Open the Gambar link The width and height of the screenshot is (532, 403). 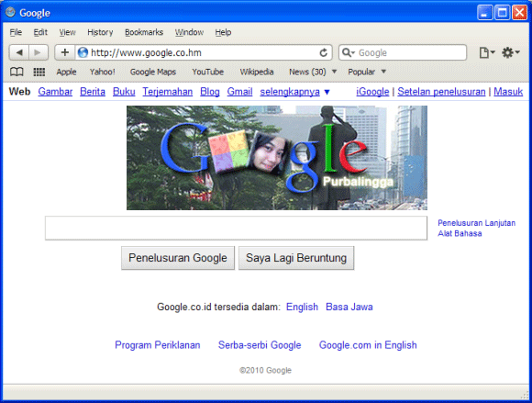point(55,92)
